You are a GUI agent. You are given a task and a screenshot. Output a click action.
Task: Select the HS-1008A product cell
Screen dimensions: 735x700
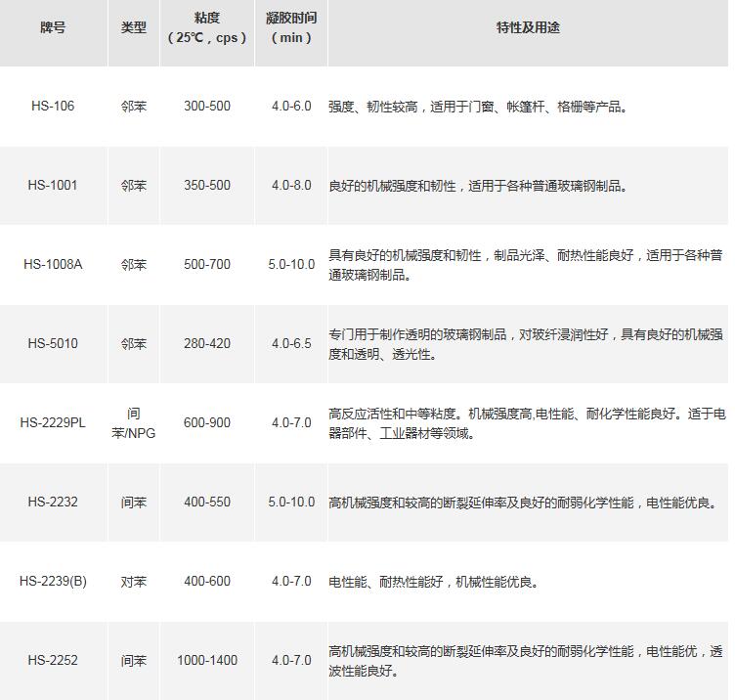click(53, 264)
